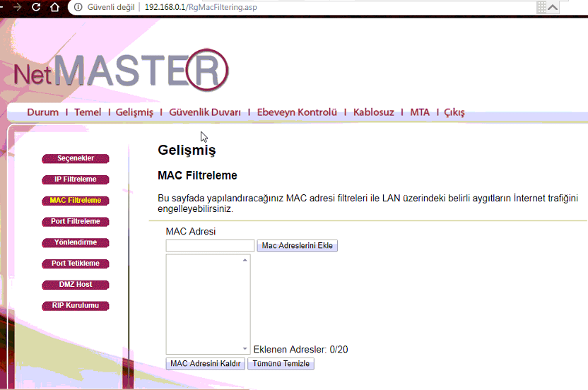Click the list box scroll up arrow
Image resolution: width=588 pixels, height=390 pixels.
(x=245, y=260)
